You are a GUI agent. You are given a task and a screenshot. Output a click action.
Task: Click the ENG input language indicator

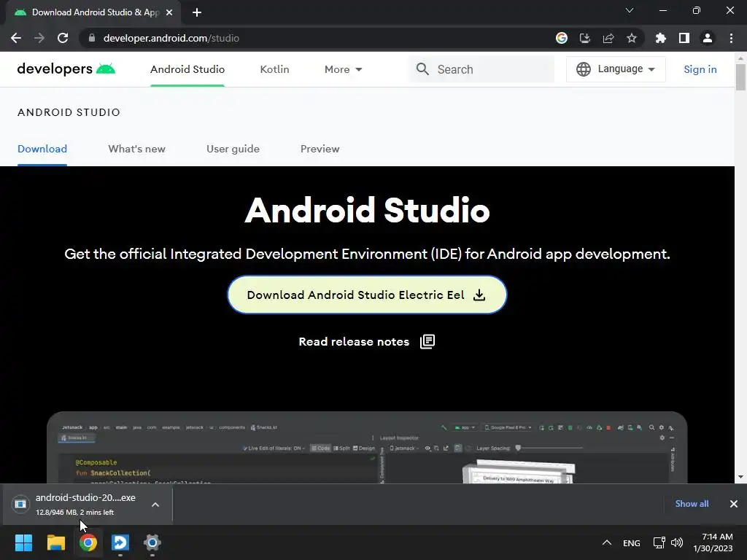point(632,542)
